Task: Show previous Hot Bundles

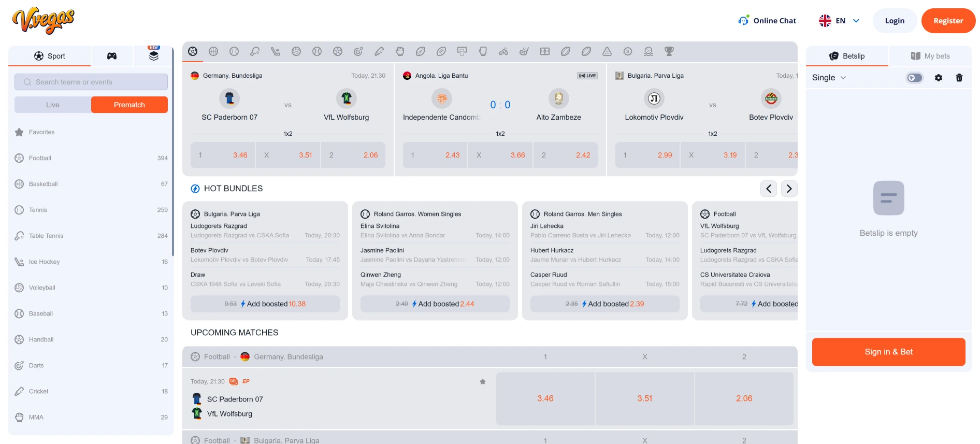Action: 769,189
